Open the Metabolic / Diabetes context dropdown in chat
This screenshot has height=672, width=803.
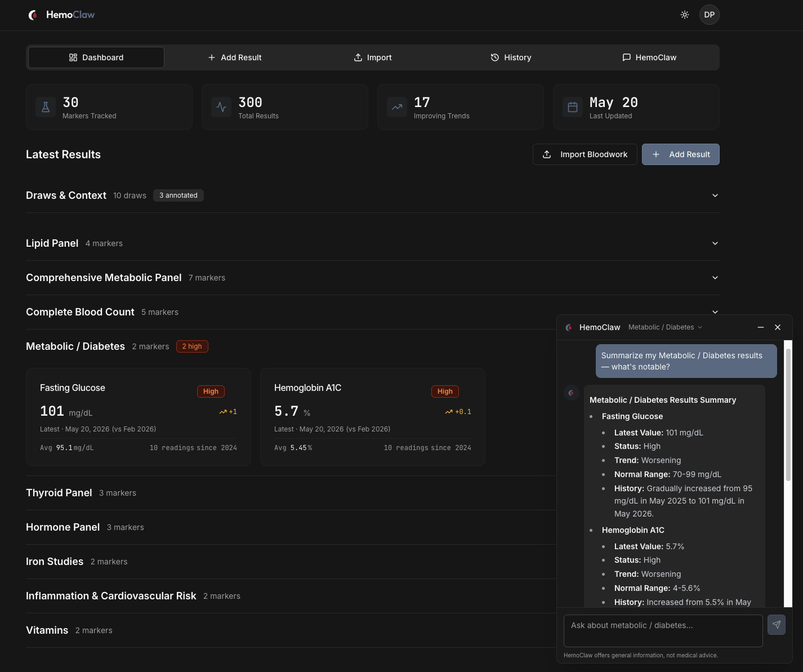(665, 327)
